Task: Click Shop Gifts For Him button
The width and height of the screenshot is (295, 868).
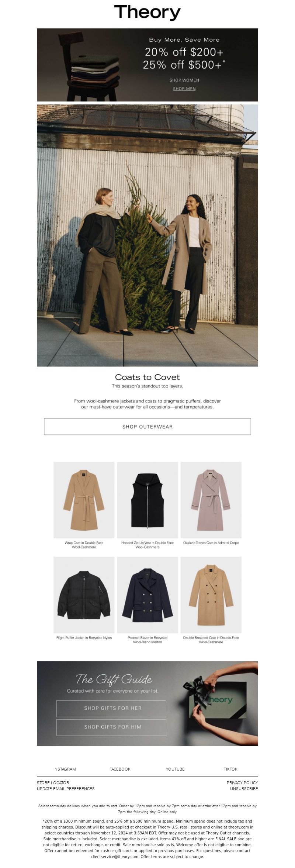Action: [111, 727]
